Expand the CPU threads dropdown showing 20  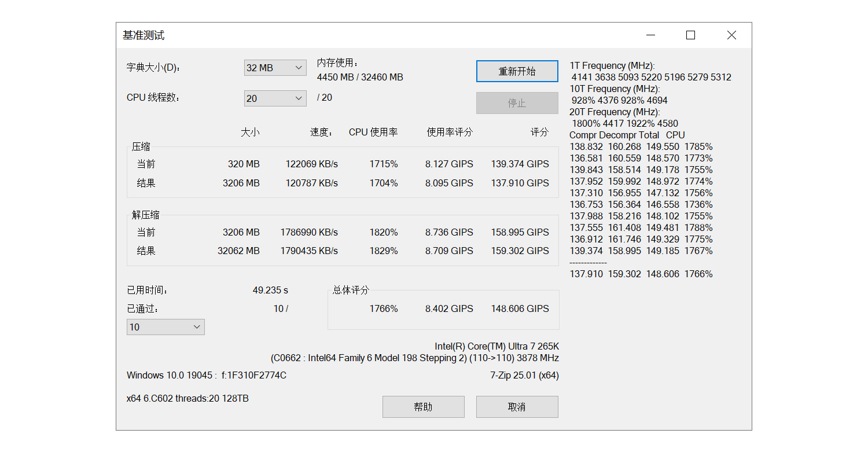(275, 98)
